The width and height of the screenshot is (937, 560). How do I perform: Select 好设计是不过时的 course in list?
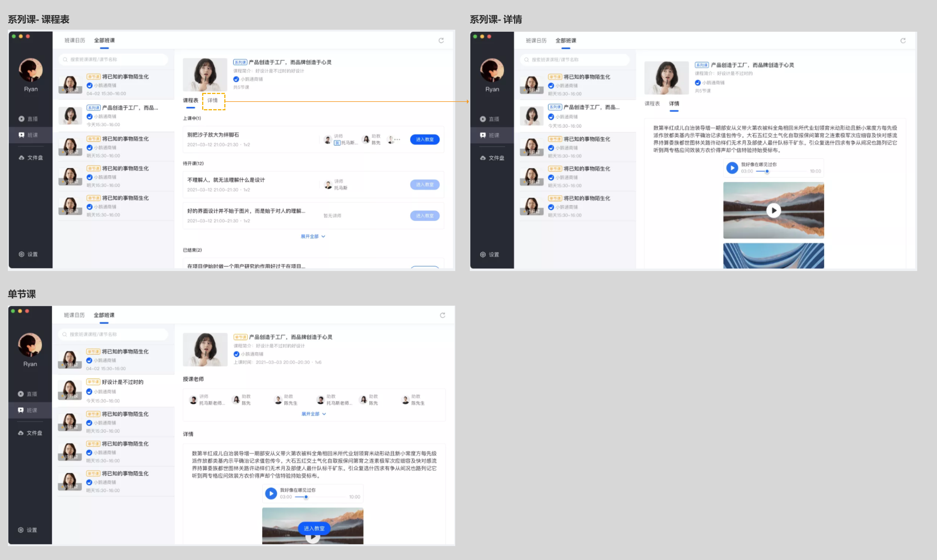point(122,382)
